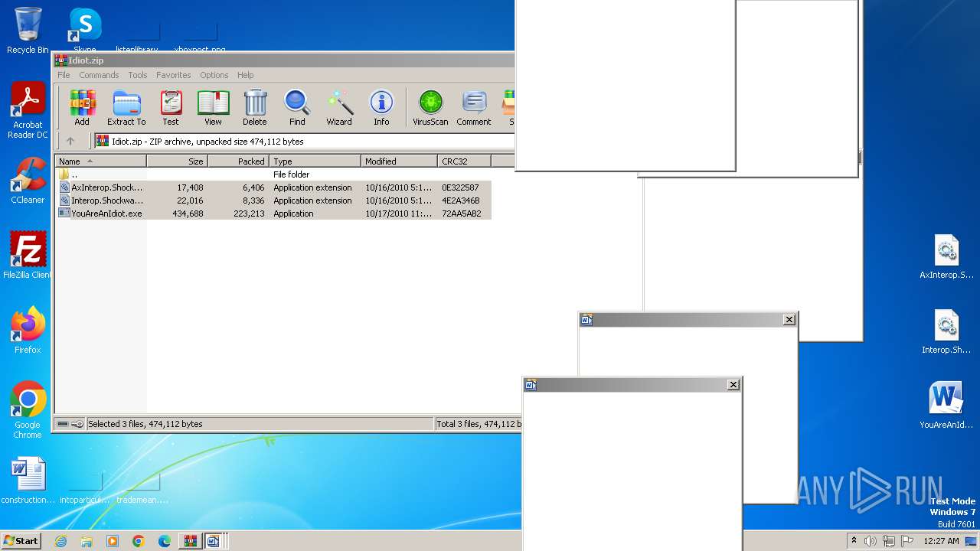Click the Start button
Image resolution: width=980 pixels, height=551 pixels.
pos(21,540)
